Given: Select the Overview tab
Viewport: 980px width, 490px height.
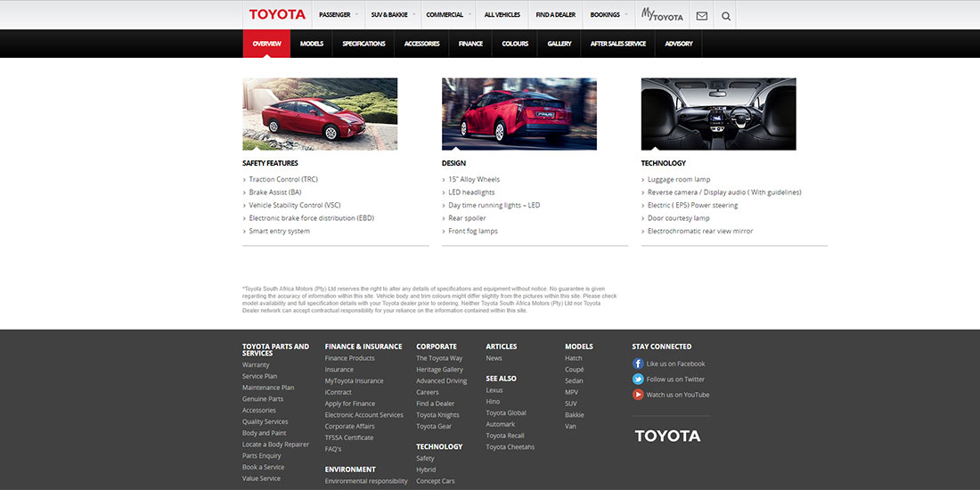Looking at the screenshot, I should 267,44.
